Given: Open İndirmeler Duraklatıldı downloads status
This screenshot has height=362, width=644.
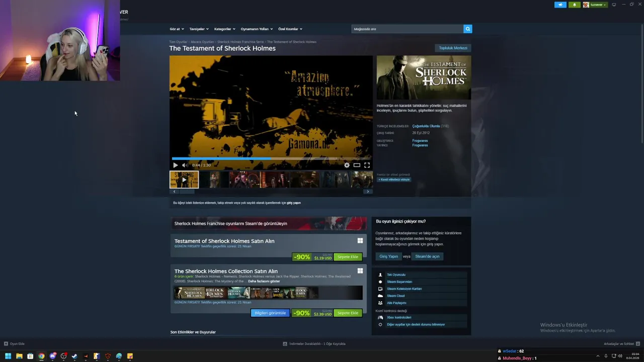Looking at the screenshot, I should (x=314, y=344).
